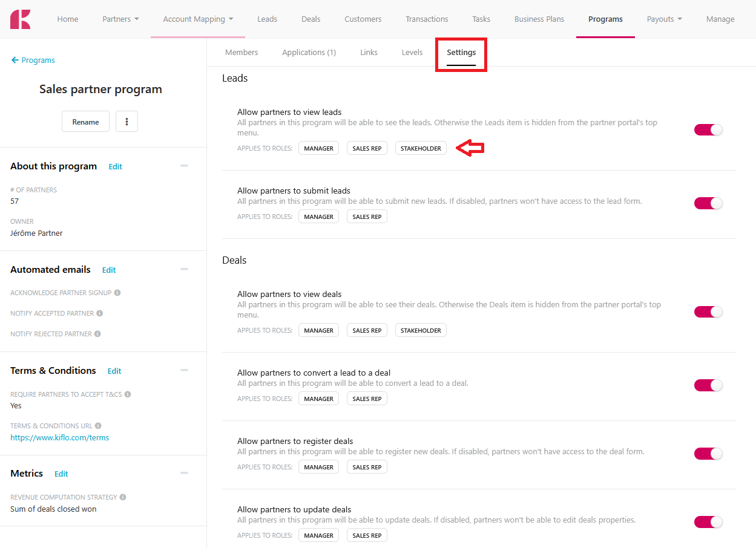
Task: Expand the Account Mapping dropdown menu
Action: (198, 19)
